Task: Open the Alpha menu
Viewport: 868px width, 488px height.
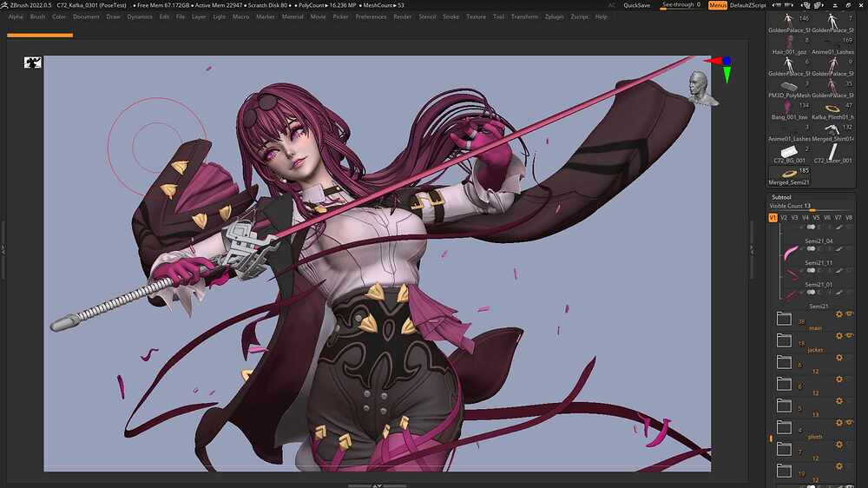Action: coord(16,16)
